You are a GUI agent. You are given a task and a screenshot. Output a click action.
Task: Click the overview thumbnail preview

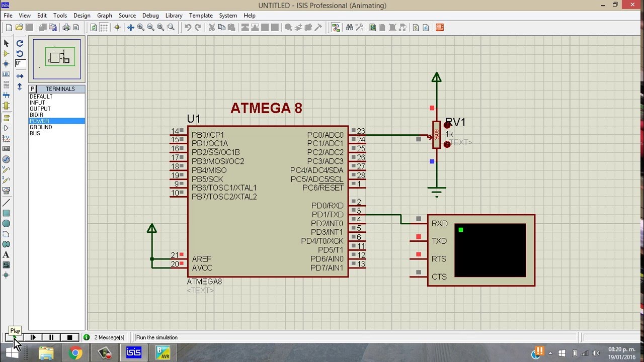tap(57, 59)
